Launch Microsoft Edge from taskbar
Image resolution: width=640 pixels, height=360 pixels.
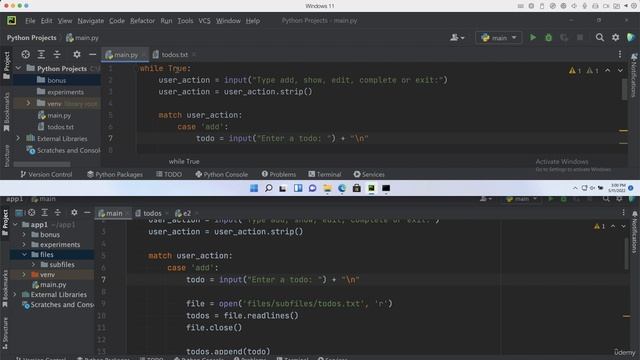[342, 188]
